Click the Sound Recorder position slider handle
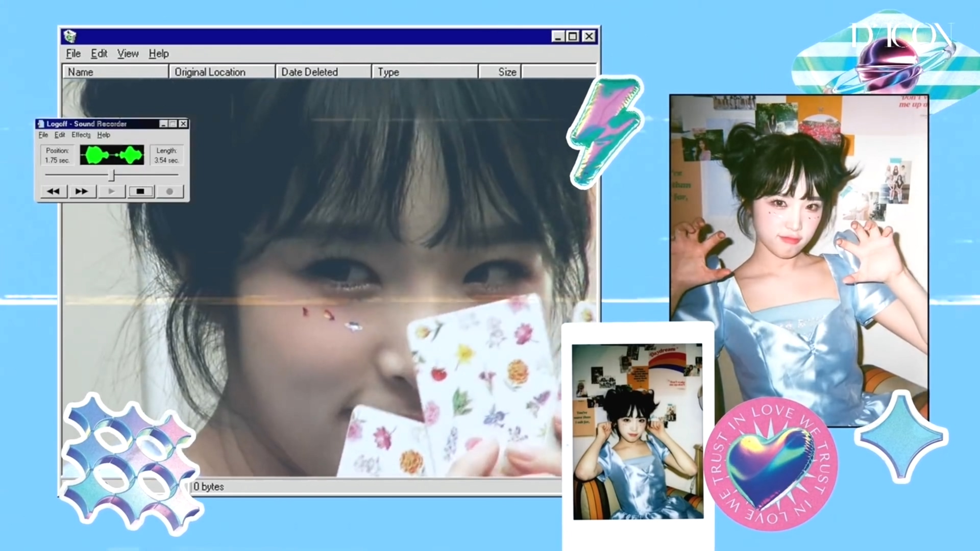Viewport: 980px width, 551px height. (x=112, y=175)
